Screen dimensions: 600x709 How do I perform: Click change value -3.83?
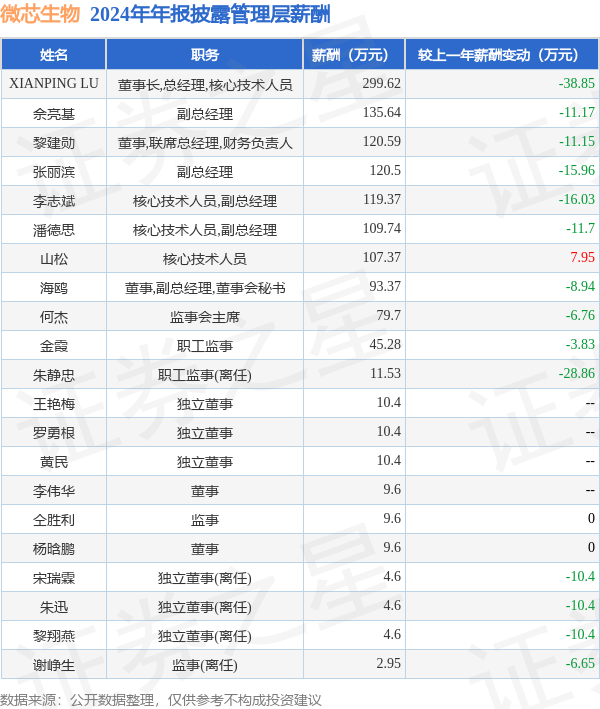point(580,344)
